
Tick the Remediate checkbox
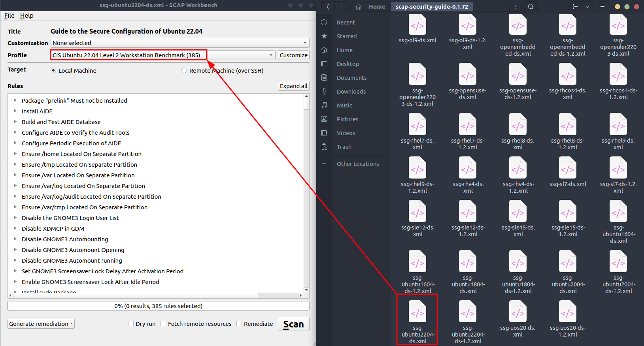(x=239, y=324)
